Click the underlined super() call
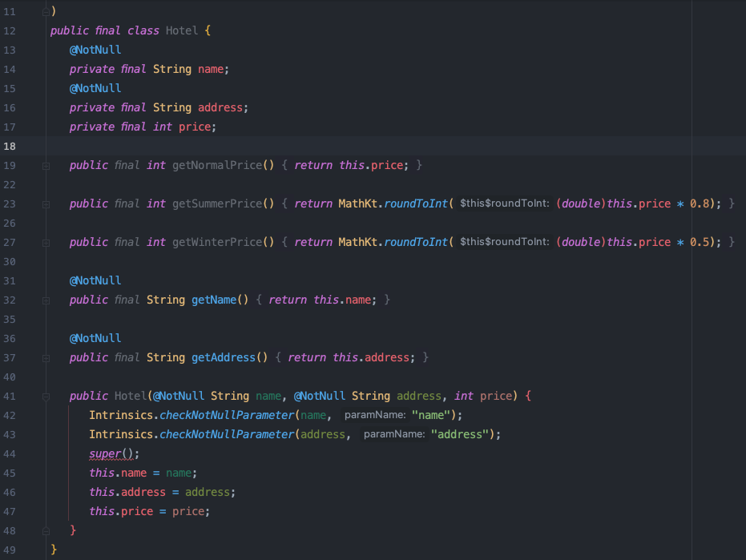 click(111, 454)
